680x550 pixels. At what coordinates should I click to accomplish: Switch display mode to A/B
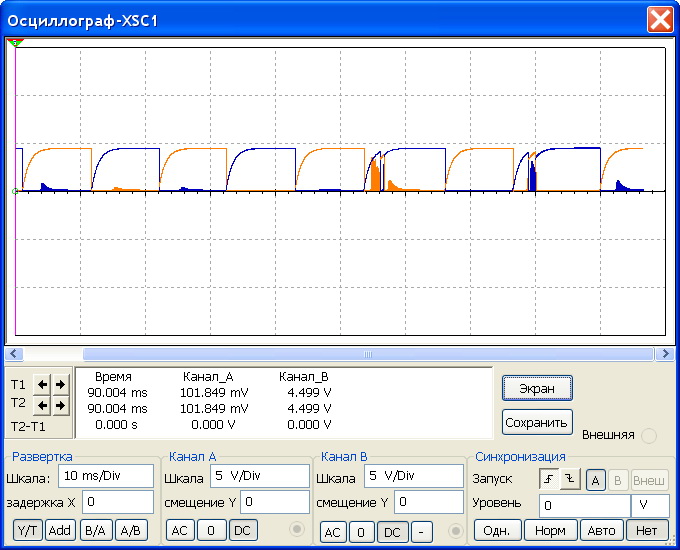pyautogui.click(x=131, y=530)
